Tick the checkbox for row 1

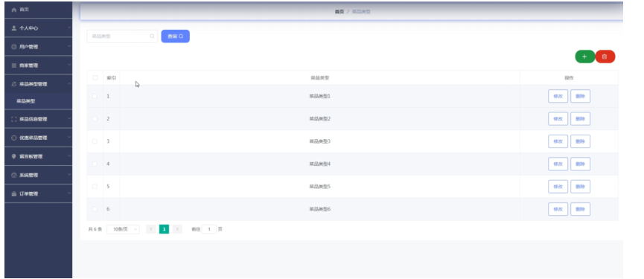tap(95, 96)
